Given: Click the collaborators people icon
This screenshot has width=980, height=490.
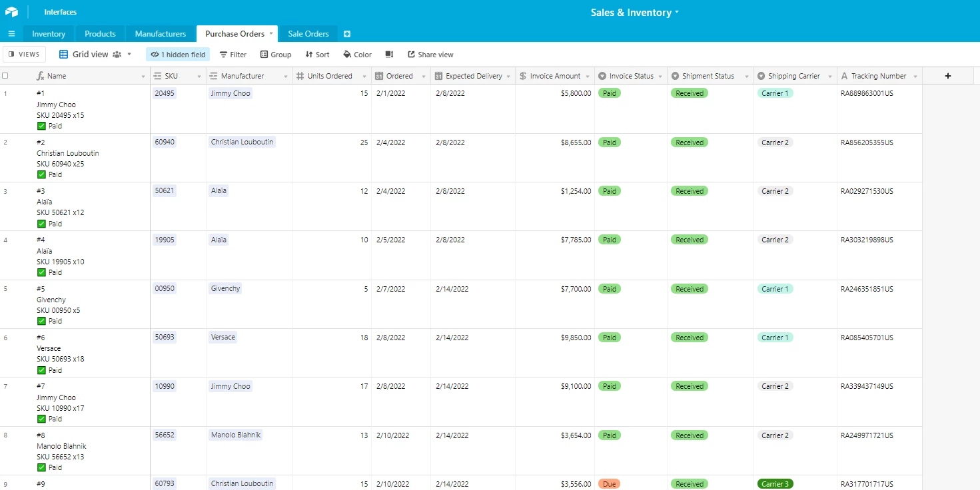Looking at the screenshot, I should point(117,55).
